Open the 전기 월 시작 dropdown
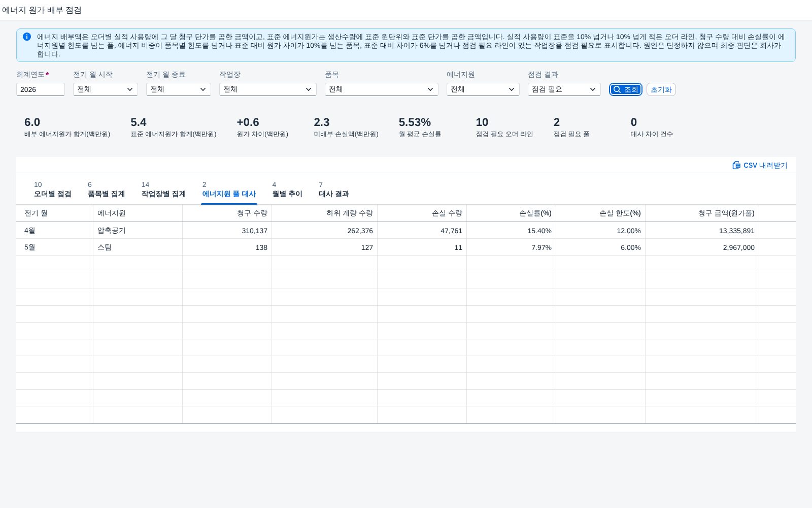812x508 pixels. click(x=106, y=89)
